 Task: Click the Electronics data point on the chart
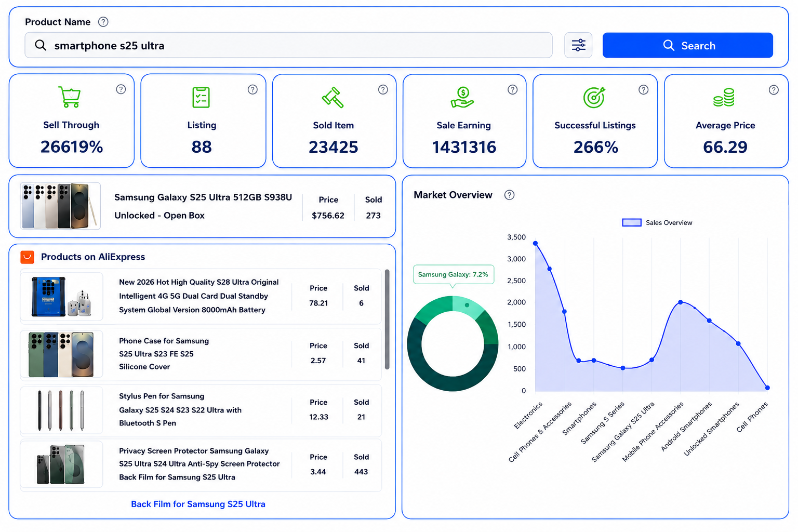click(535, 243)
